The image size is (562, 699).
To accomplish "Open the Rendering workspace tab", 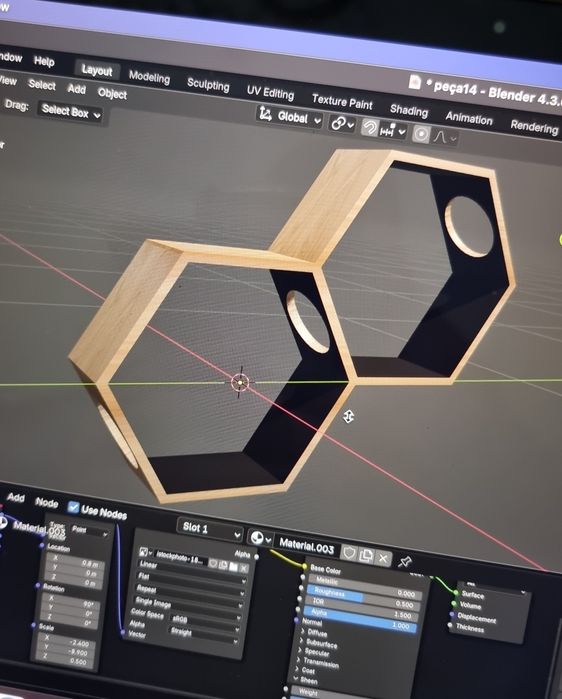I will point(534,127).
